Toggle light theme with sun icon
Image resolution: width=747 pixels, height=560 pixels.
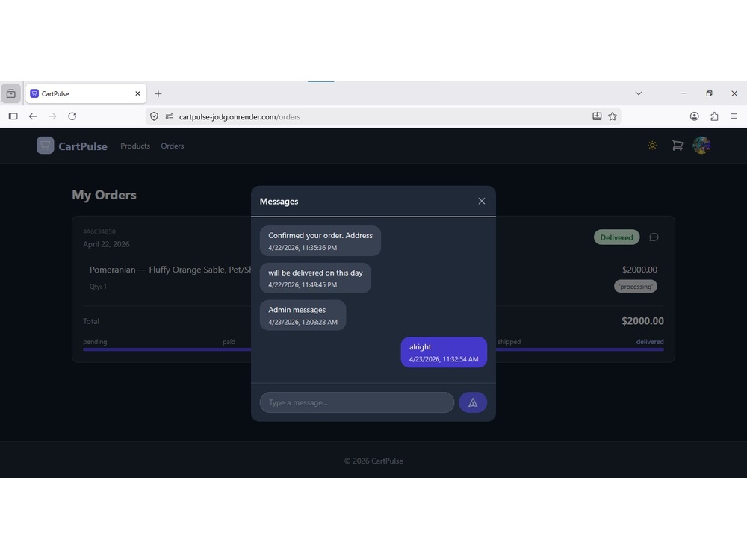652,146
